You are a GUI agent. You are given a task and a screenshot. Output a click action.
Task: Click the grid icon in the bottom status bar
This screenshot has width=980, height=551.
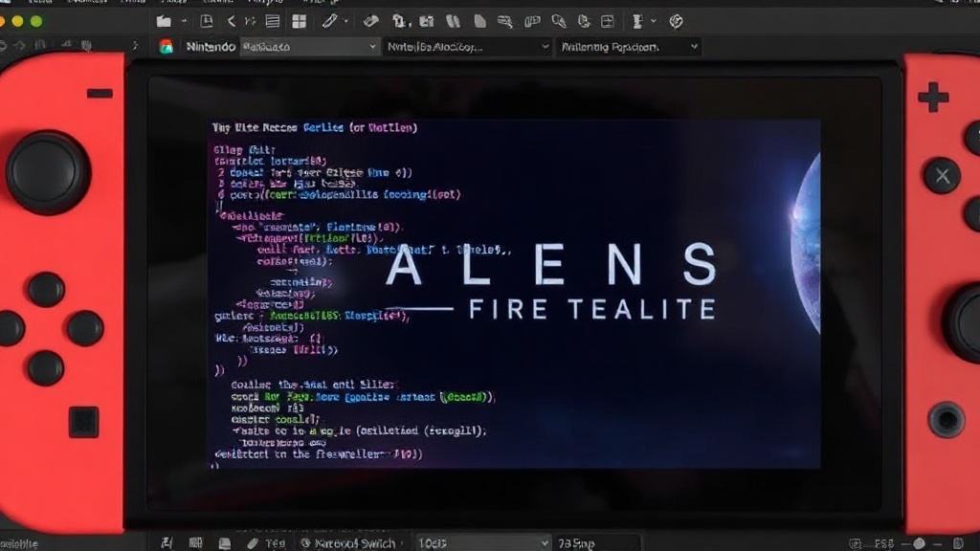coord(195,543)
